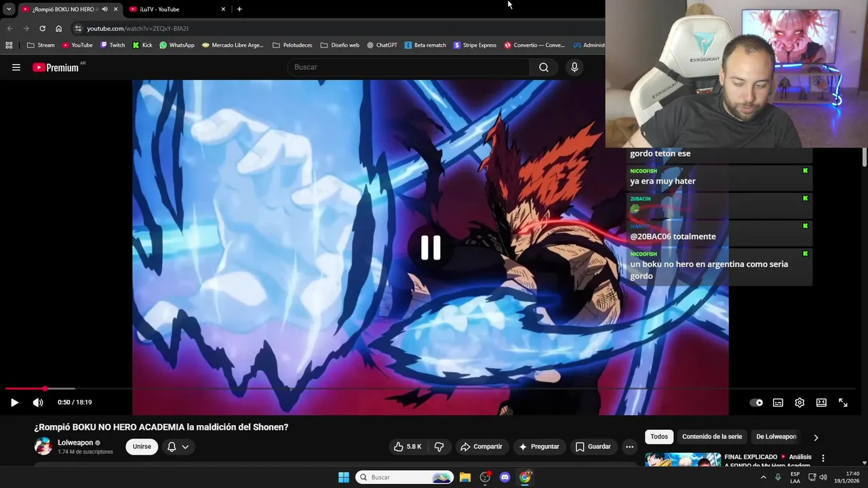Open the Lolweapon channel name link
The image size is (868, 488).
click(x=75, y=443)
